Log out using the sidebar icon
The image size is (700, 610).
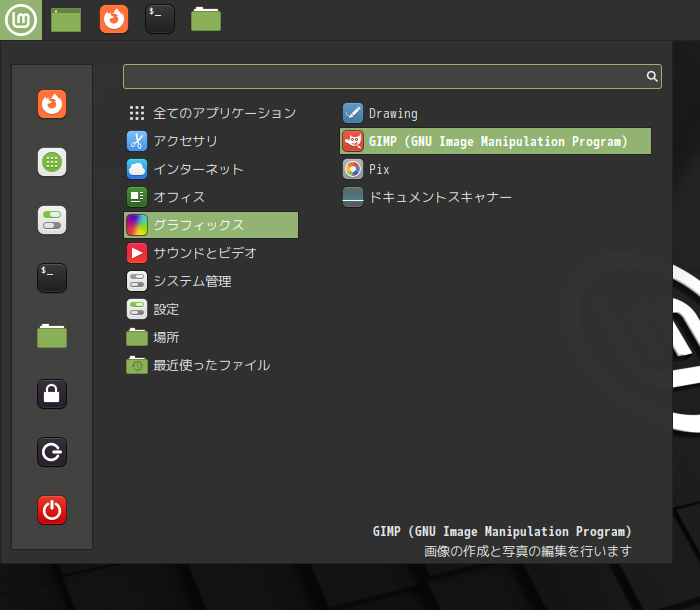[52, 452]
